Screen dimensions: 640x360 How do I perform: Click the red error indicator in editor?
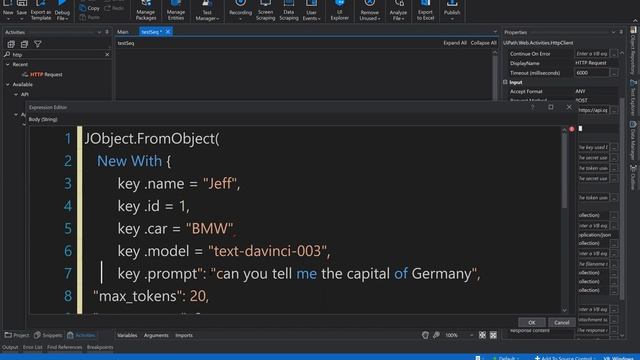coord(571,129)
